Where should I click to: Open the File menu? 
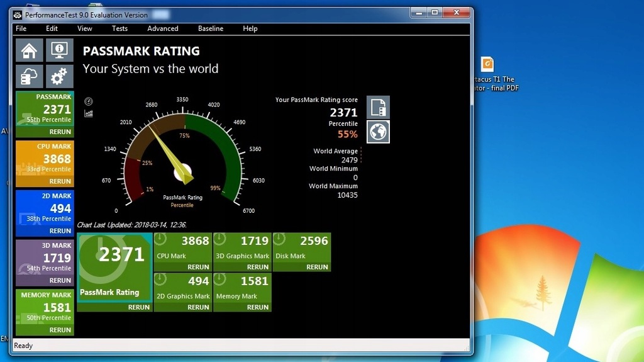click(21, 28)
